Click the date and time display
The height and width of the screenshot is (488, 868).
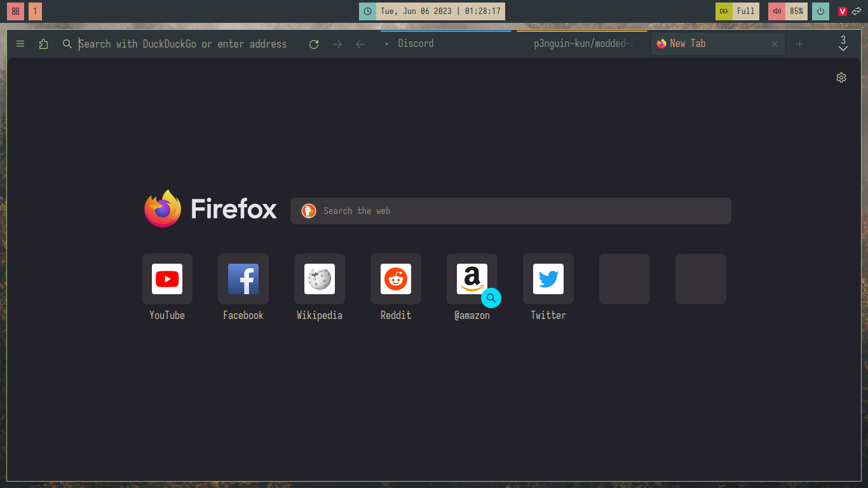tap(440, 11)
